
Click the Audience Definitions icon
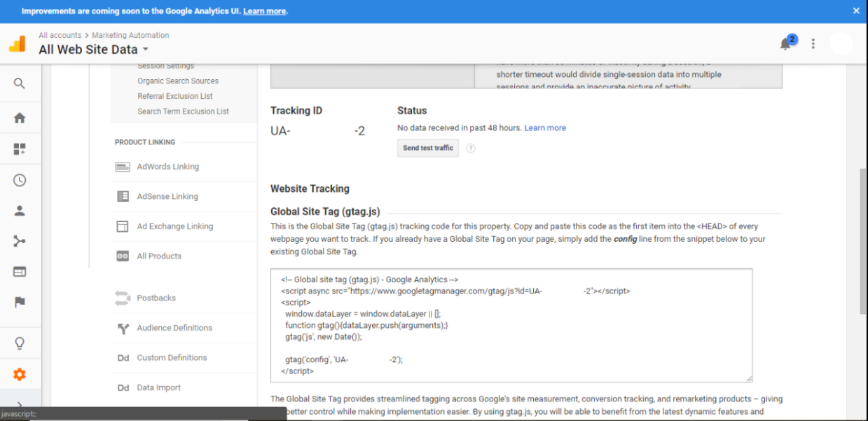(123, 328)
